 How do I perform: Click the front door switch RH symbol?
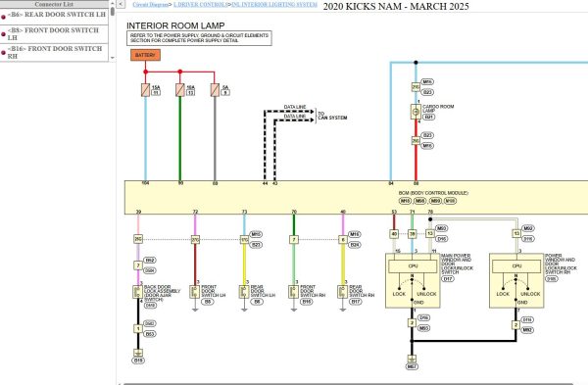(293, 292)
